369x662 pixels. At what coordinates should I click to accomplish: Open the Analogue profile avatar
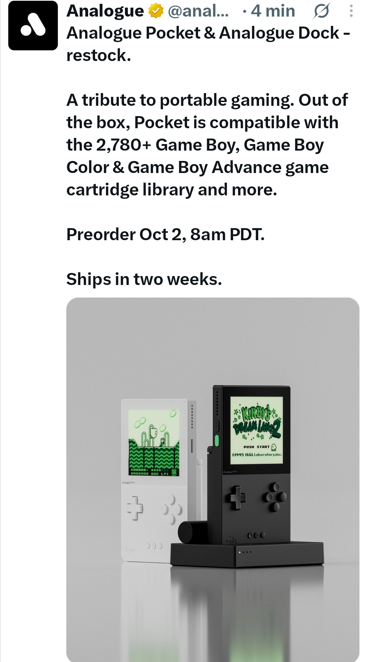click(x=33, y=25)
